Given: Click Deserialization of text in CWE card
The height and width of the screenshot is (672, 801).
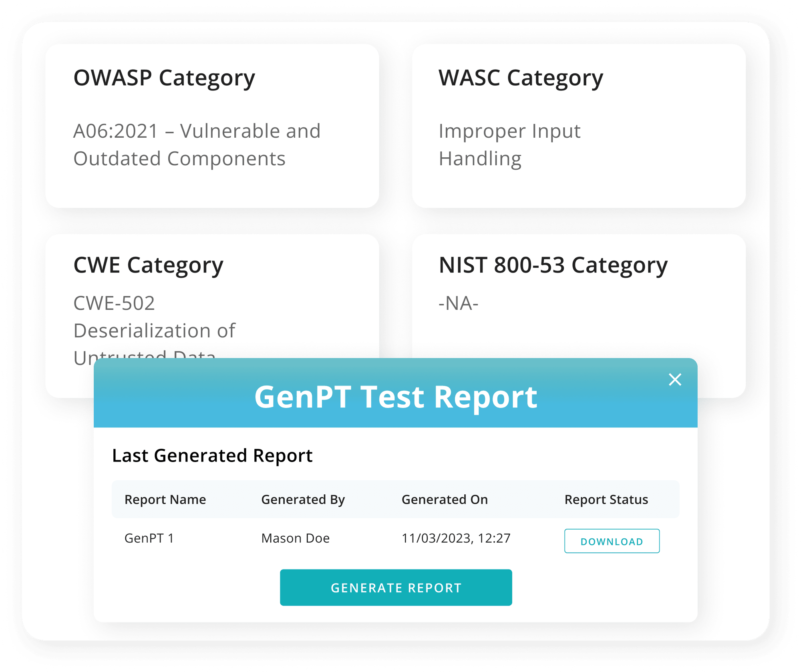Looking at the screenshot, I should coord(154,331).
